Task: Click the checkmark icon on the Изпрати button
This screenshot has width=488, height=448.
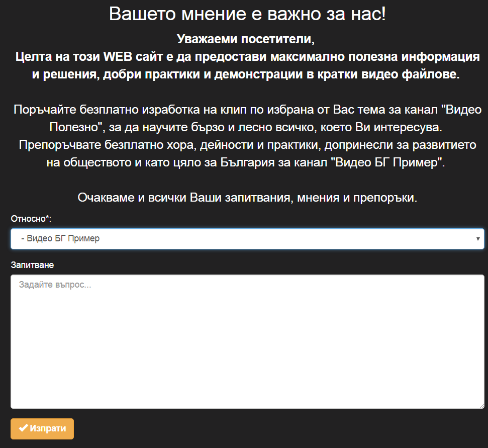Action: (x=23, y=428)
